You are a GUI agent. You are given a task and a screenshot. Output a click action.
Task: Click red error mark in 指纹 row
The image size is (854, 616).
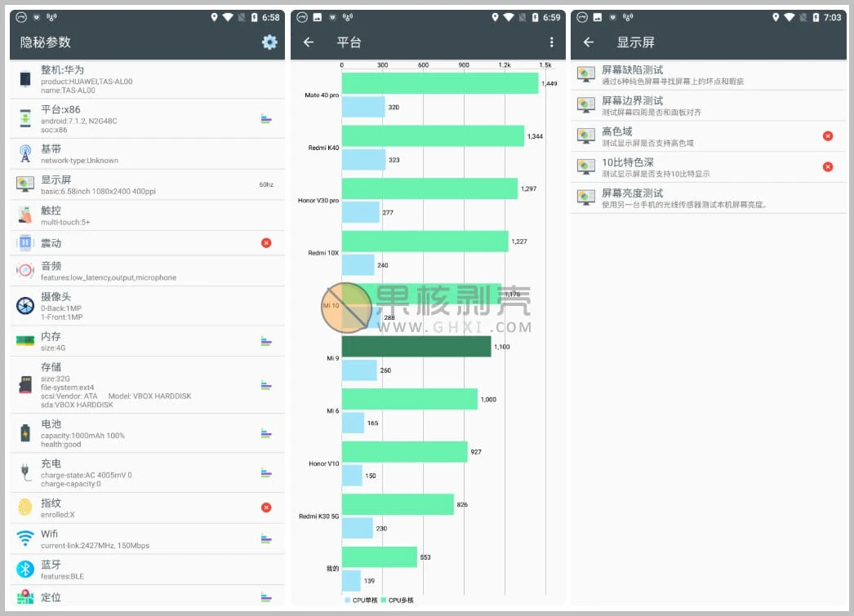coord(266,507)
